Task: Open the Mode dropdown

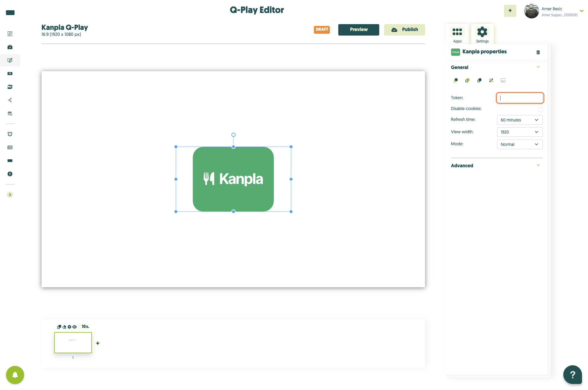Action: tap(520, 144)
